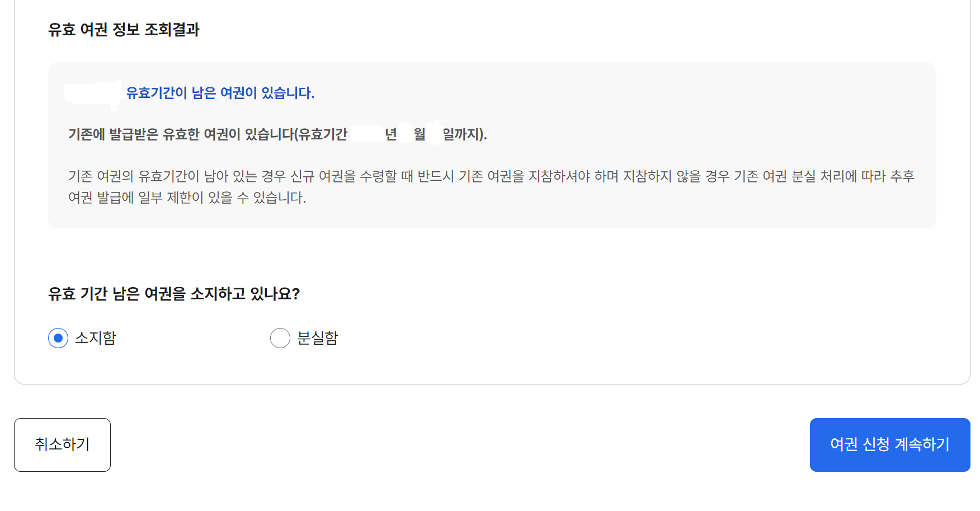This screenshot has height=511, width=980.
Task: Click the 년 text in the validity line
Action: coord(390,134)
